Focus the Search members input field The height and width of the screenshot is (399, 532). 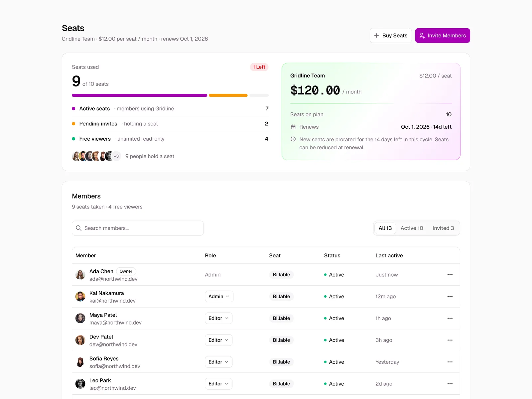click(x=138, y=228)
